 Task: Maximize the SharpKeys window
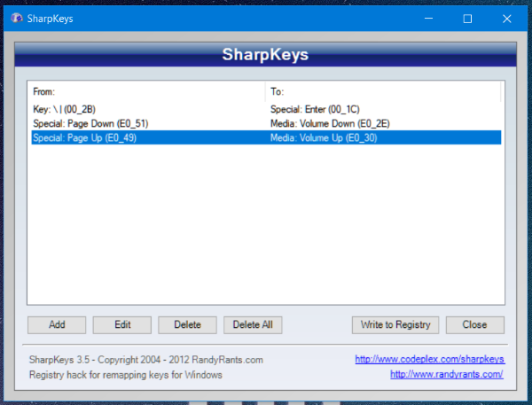tap(467, 19)
